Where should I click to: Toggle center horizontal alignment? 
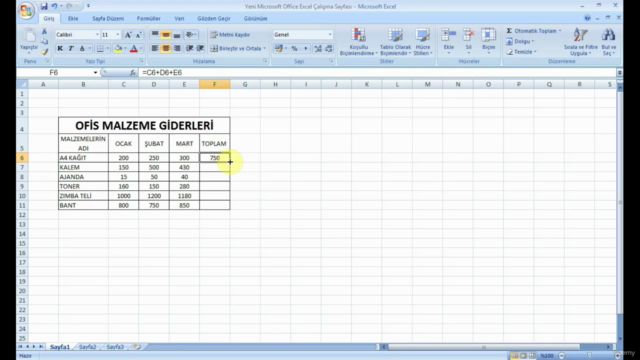click(x=166, y=48)
